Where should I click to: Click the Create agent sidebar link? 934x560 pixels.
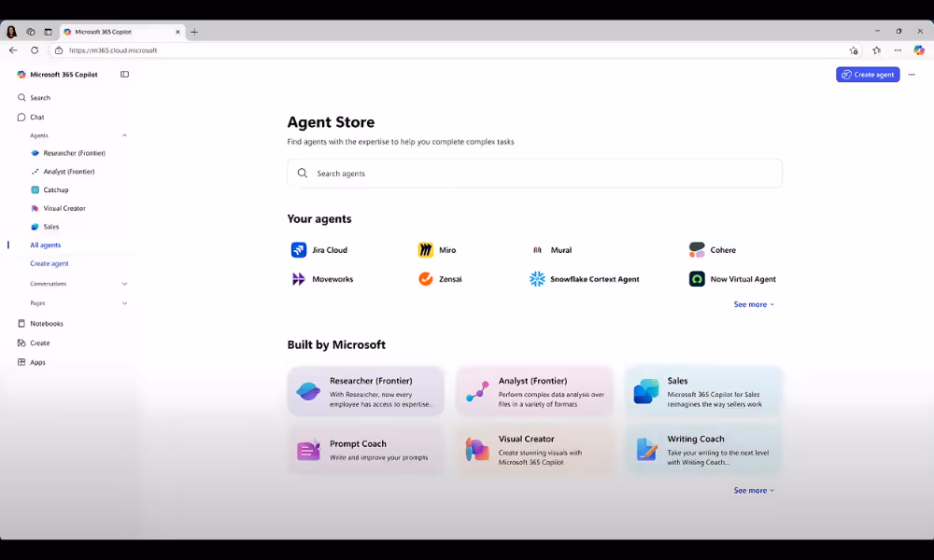[x=50, y=263]
